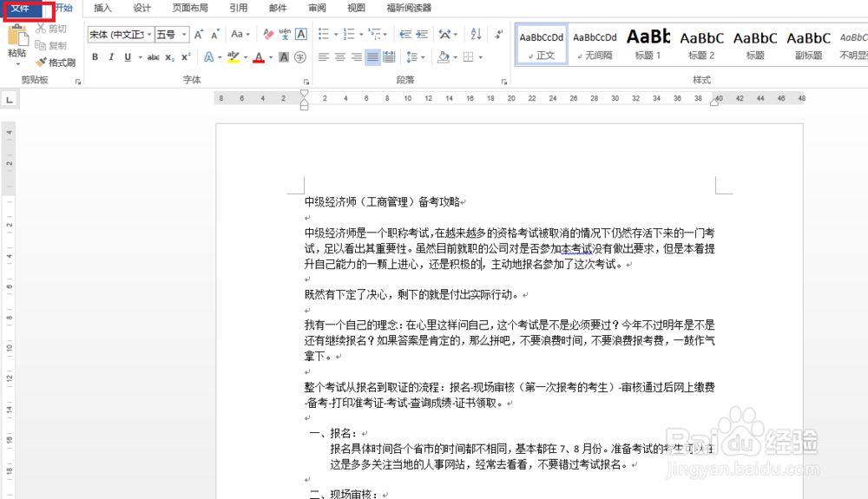Insert enclosed character (circled 字) icon
Image resolution: width=868 pixels, height=499 pixels.
(x=300, y=57)
